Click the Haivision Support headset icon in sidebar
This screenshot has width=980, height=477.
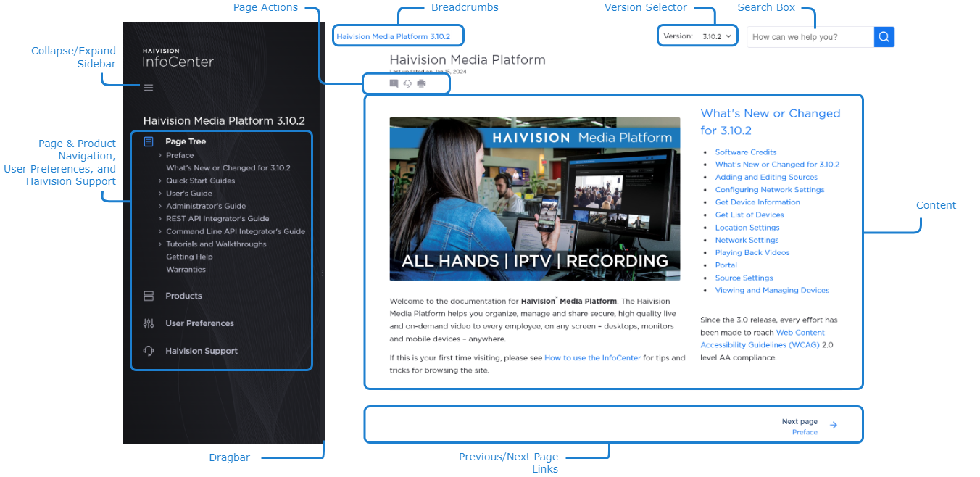[x=149, y=351]
